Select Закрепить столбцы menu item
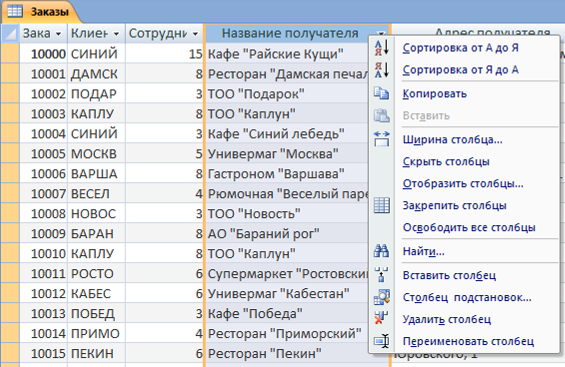The height and width of the screenshot is (367, 565). [454, 205]
